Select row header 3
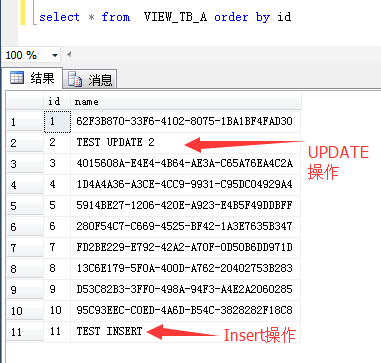The height and width of the screenshot is (363, 381). tap(25, 164)
